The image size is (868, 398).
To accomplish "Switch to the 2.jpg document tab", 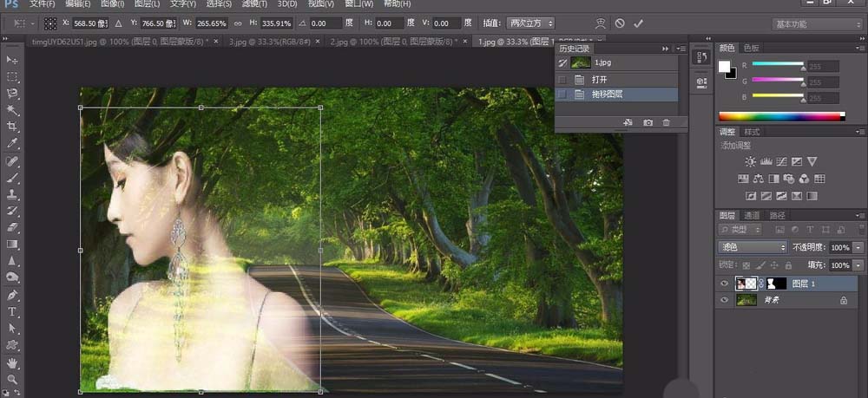I will pos(398,42).
